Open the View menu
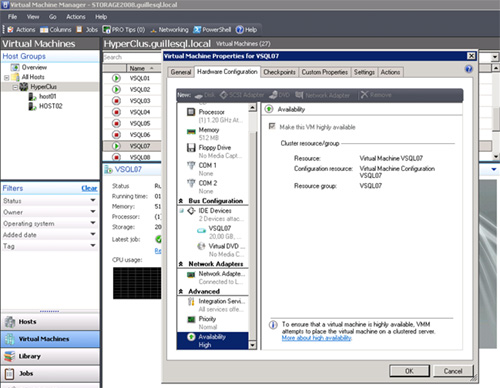This screenshot has width=500, height=388. pos(33,17)
